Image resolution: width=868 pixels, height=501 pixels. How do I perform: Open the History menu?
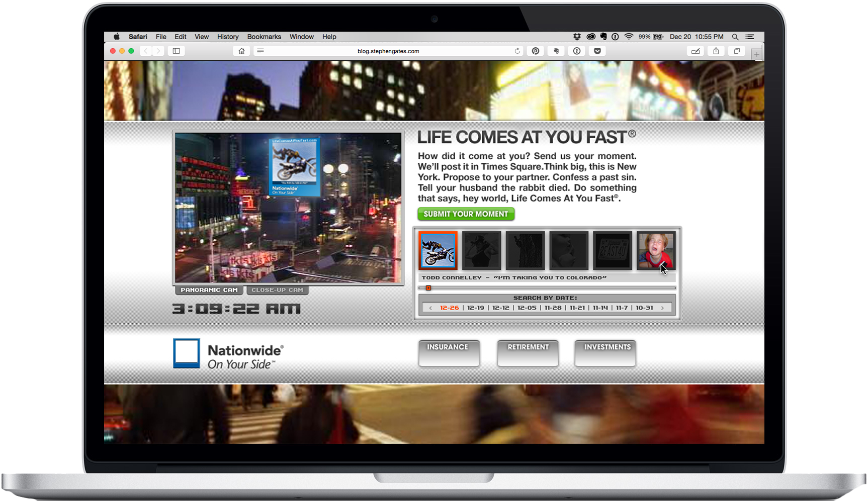click(228, 37)
